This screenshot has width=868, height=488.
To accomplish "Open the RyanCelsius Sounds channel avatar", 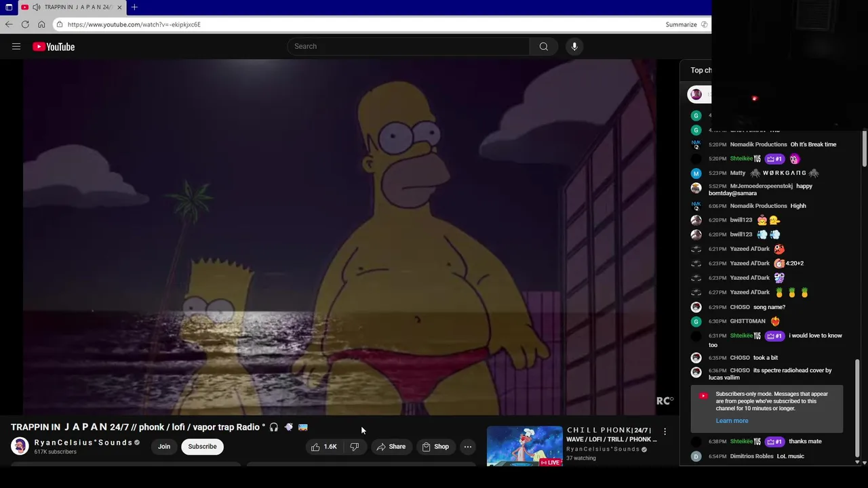I will (x=20, y=446).
